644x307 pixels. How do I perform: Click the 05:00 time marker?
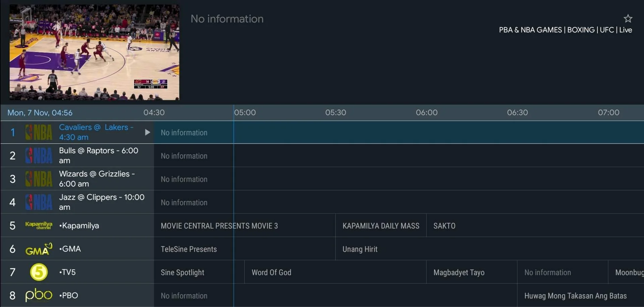click(245, 112)
